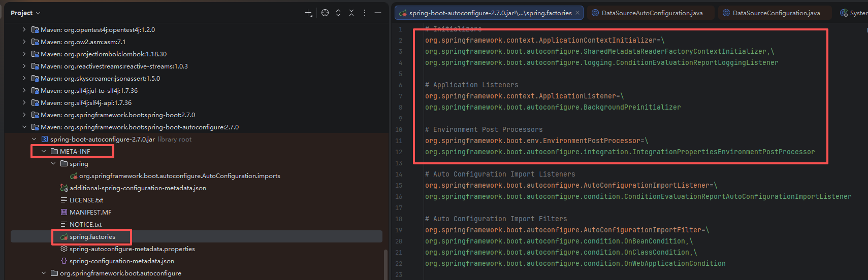Click the lombok library icon

point(35,54)
